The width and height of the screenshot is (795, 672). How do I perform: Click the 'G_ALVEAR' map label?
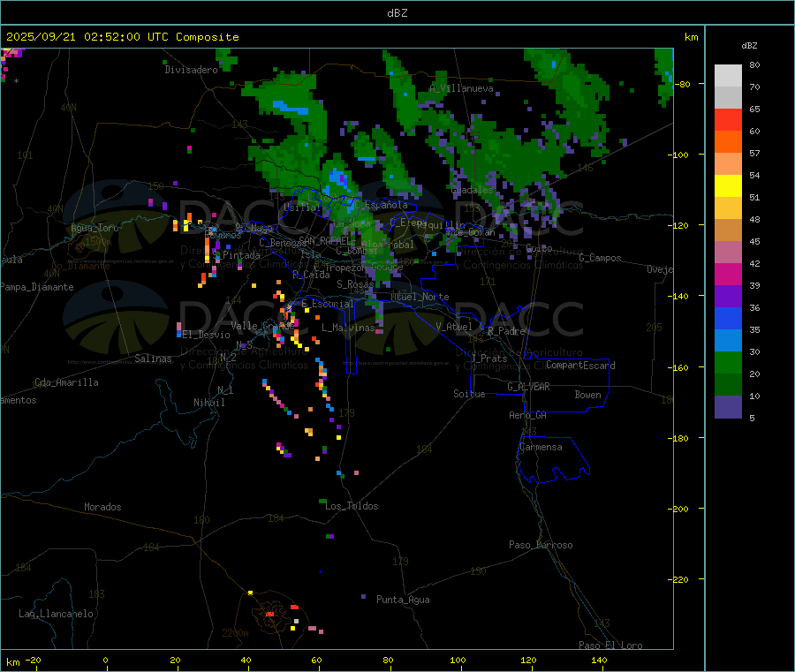[528, 387]
